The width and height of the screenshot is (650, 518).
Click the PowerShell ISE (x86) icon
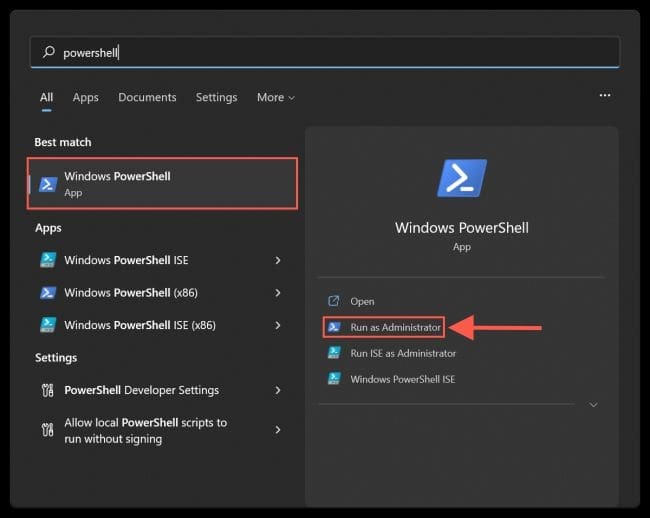click(x=47, y=325)
